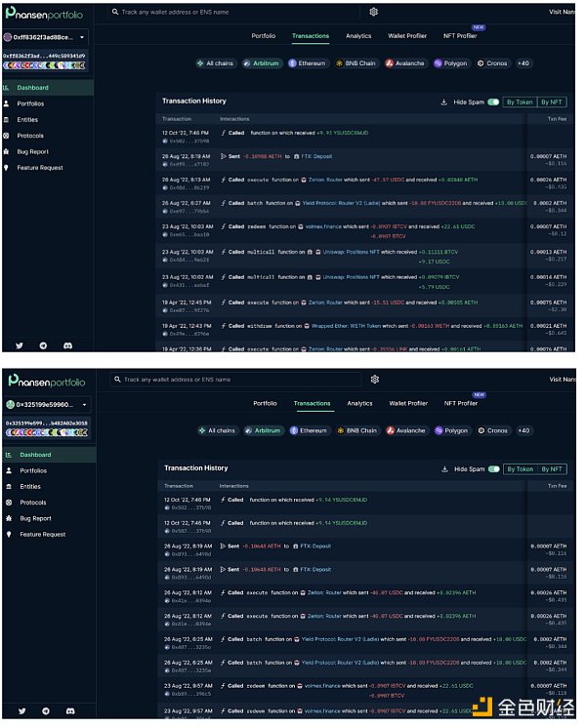Click the Twitter icon in the upper sidebar
Screen dimensions: 586x728
[x=19, y=345]
